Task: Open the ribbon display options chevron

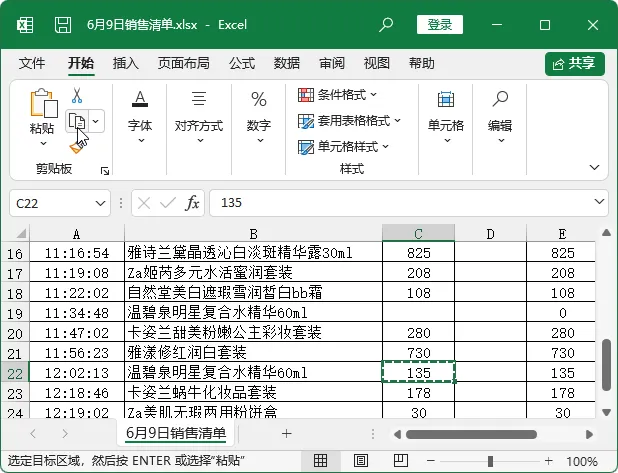Action: tap(594, 167)
